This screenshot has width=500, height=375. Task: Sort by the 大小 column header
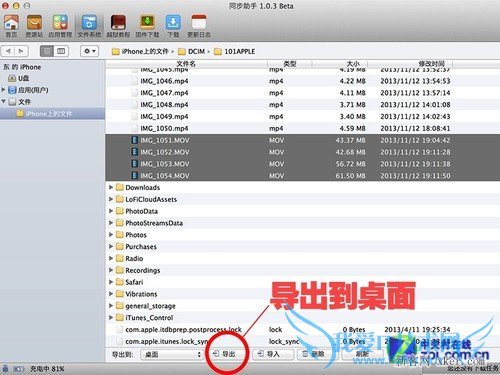[x=353, y=64]
